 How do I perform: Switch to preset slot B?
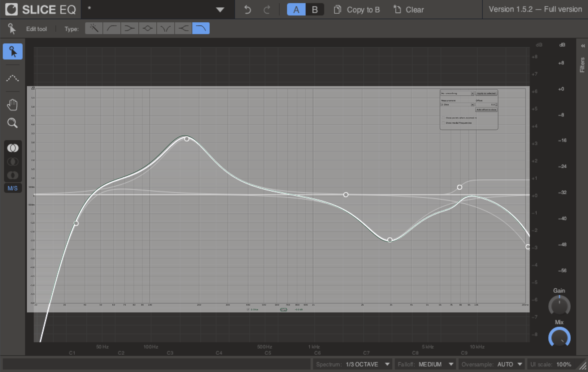pos(315,10)
